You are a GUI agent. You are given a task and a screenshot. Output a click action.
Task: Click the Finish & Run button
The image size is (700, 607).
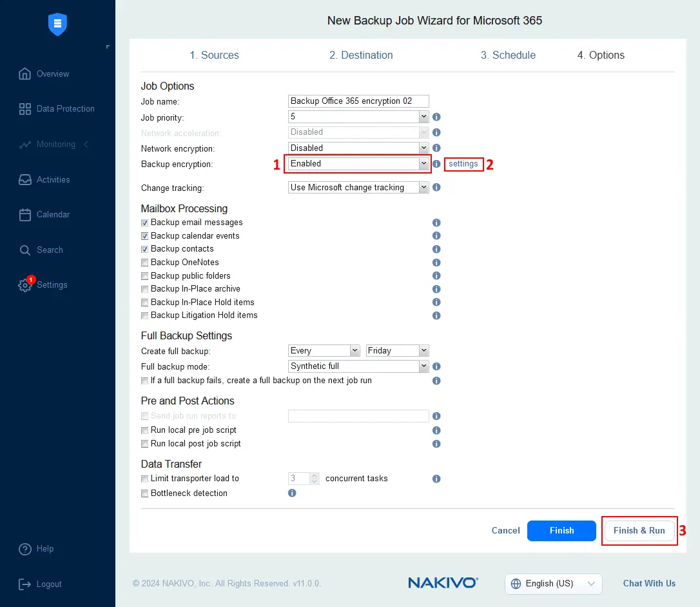tap(639, 531)
